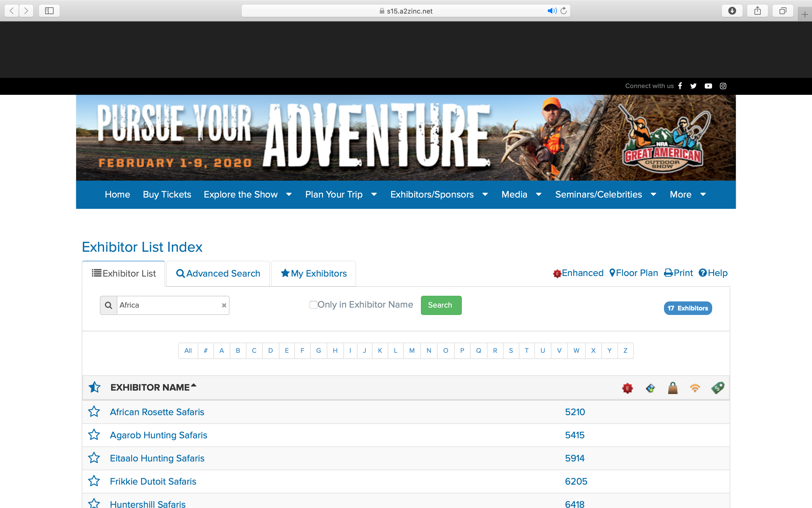Screen dimensions: 812x508
Task: Switch to My Exhibitors tab
Action: point(314,273)
